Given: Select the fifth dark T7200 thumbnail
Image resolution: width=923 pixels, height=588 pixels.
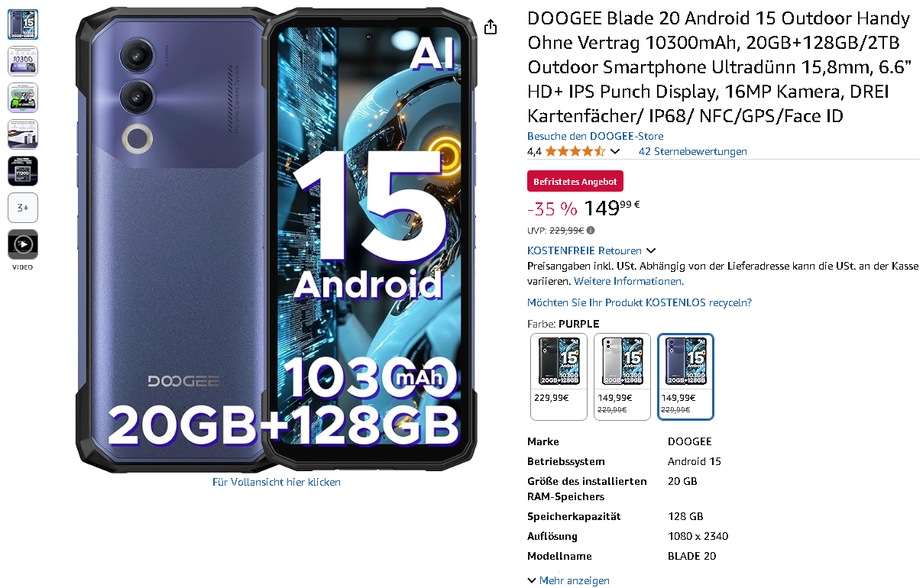Looking at the screenshot, I should click(23, 171).
